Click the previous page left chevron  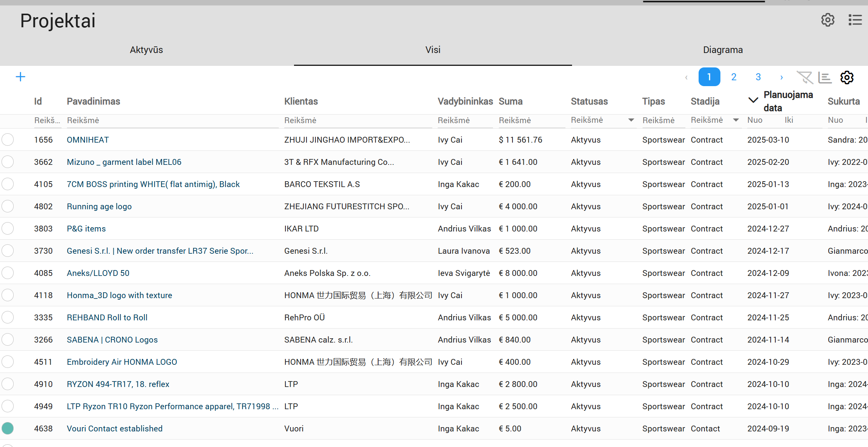coord(686,77)
